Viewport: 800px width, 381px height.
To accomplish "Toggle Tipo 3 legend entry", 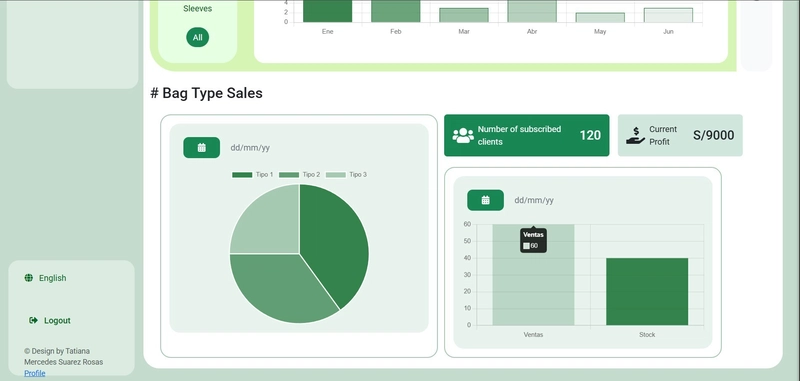I will click(346, 174).
